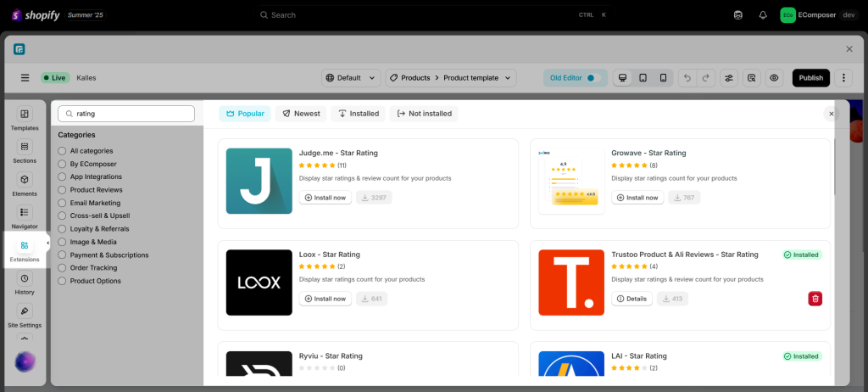This screenshot has height=392, width=868.
Task: Open the Elements sidebar panel
Action: pyautogui.click(x=25, y=185)
